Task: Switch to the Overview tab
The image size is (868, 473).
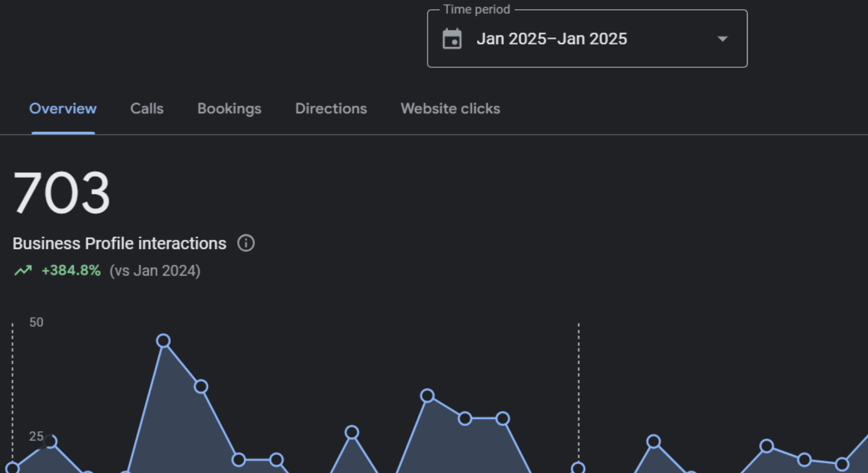Action: [x=63, y=108]
